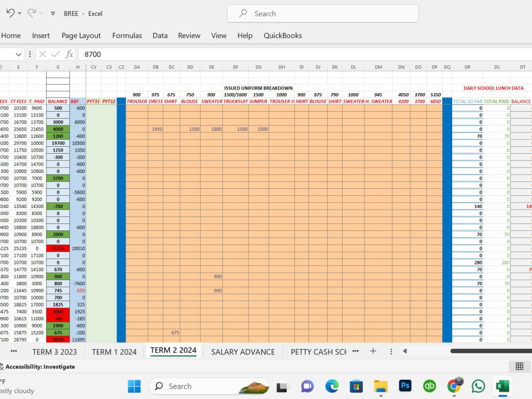Select column G header
This screenshot has height=399, width=532.
click(x=58, y=67)
